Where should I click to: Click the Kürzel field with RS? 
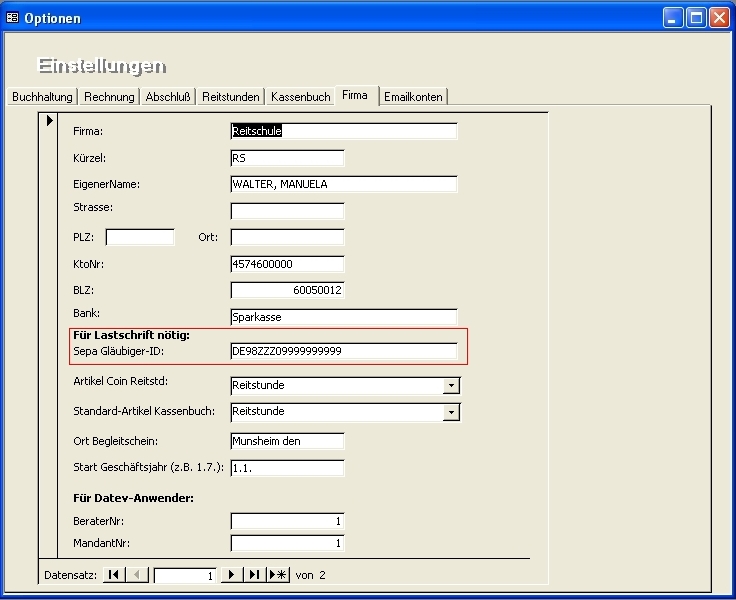tap(287, 158)
